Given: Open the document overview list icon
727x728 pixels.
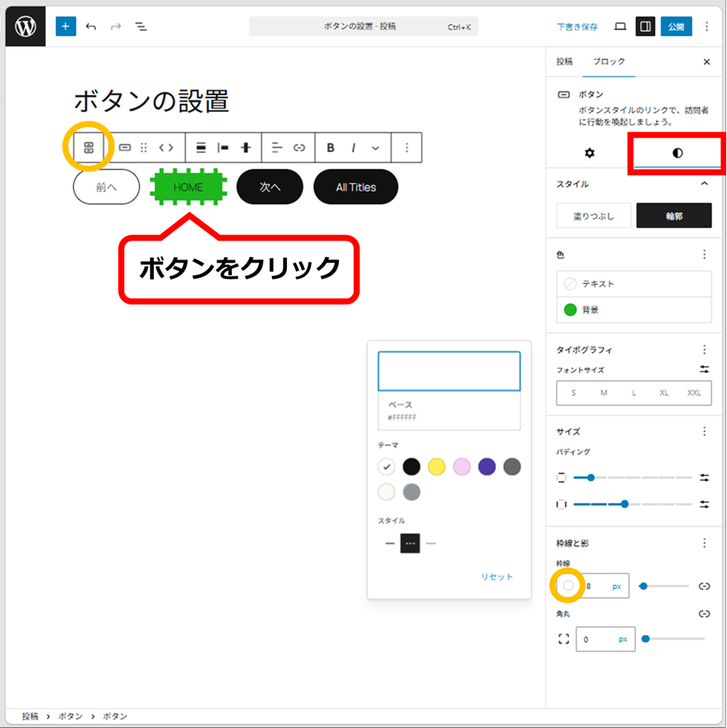Looking at the screenshot, I should (141, 27).
